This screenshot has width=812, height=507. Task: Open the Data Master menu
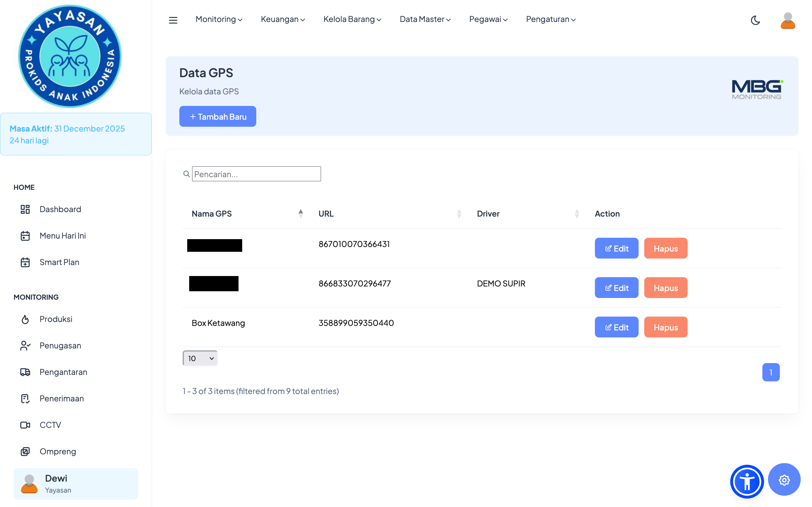coord(425,19)
